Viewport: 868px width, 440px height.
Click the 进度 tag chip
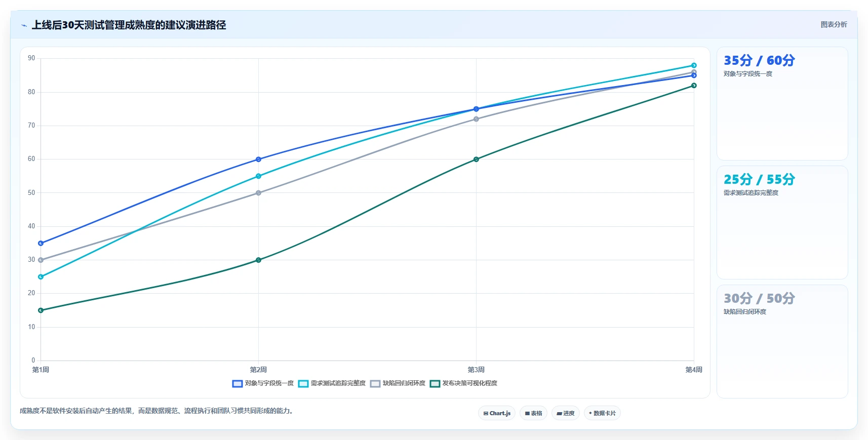click(x=566, y=413)
